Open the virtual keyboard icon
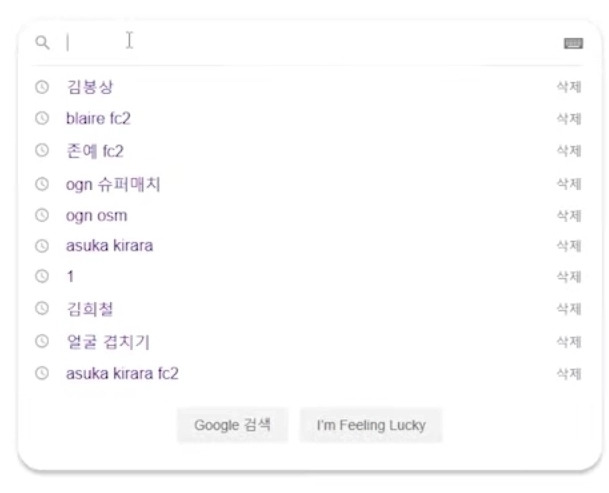609x493 pixels. coord(573,44)
